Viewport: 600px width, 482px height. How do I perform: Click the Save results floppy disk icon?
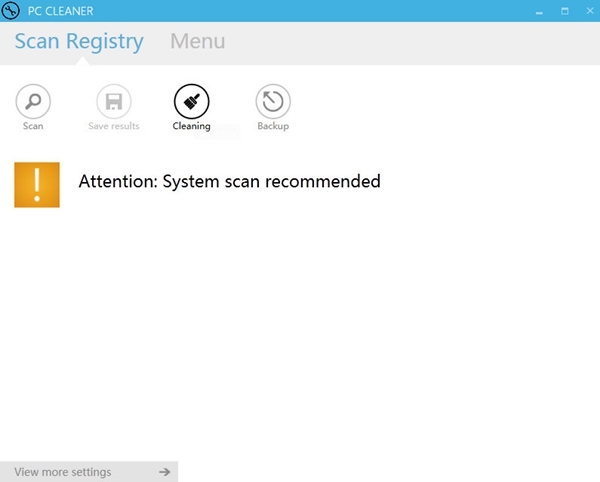pos(114,101)
